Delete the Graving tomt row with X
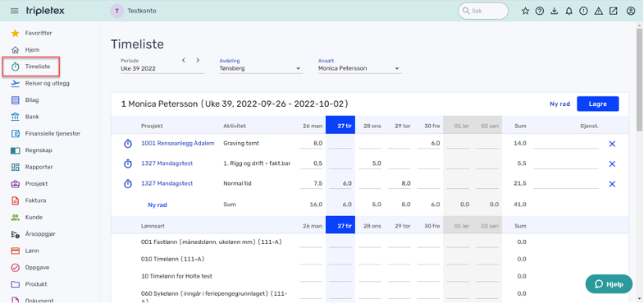The height and width of the screenshot is (304, 644). (612, 144)
